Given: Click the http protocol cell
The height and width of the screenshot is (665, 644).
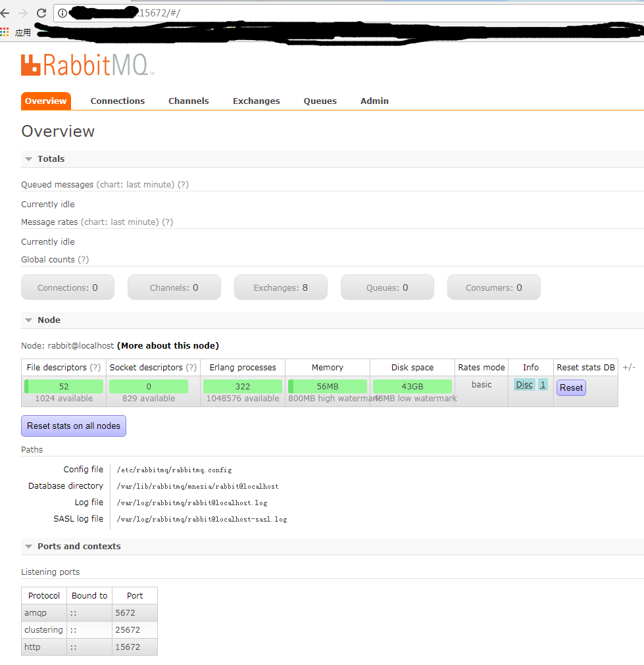Looking at the screenshot, I should coord(44,647).
